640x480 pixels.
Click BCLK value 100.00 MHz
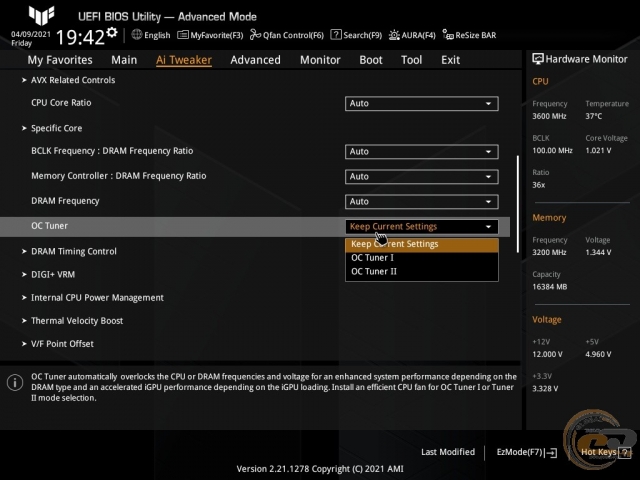click(552, 151)
